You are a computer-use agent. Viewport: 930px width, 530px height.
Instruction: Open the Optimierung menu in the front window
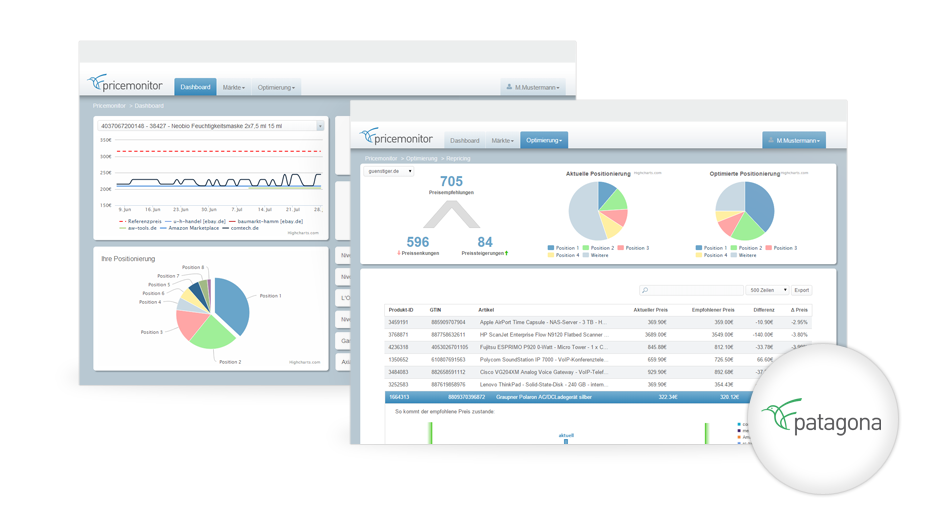pyautogui.click(x=544, y=141)
